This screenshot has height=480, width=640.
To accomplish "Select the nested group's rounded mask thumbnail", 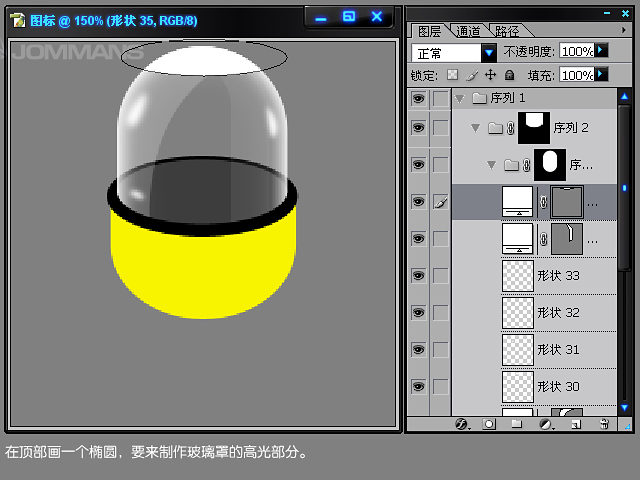I will pyautogui.click(x=550, y=164).
